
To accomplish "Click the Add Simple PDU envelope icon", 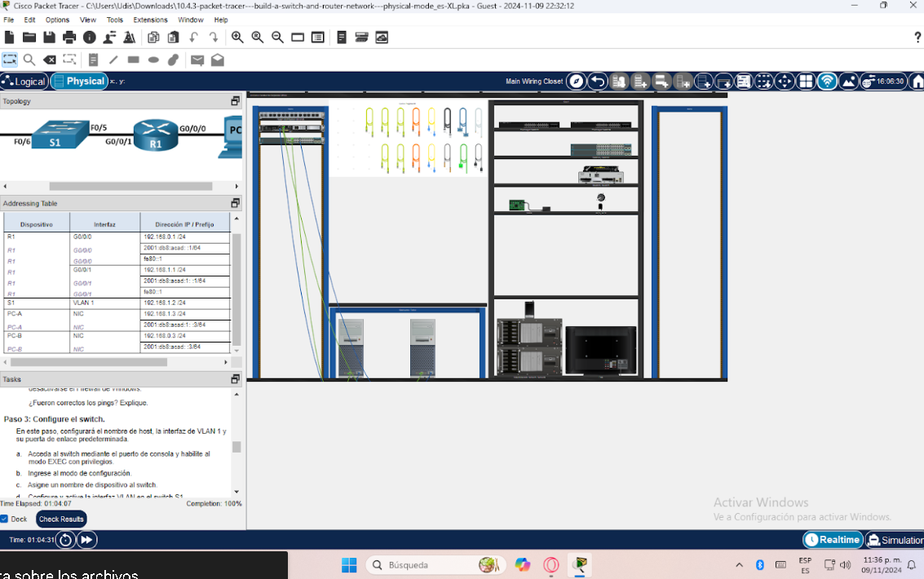I will (x=197, y=60).
